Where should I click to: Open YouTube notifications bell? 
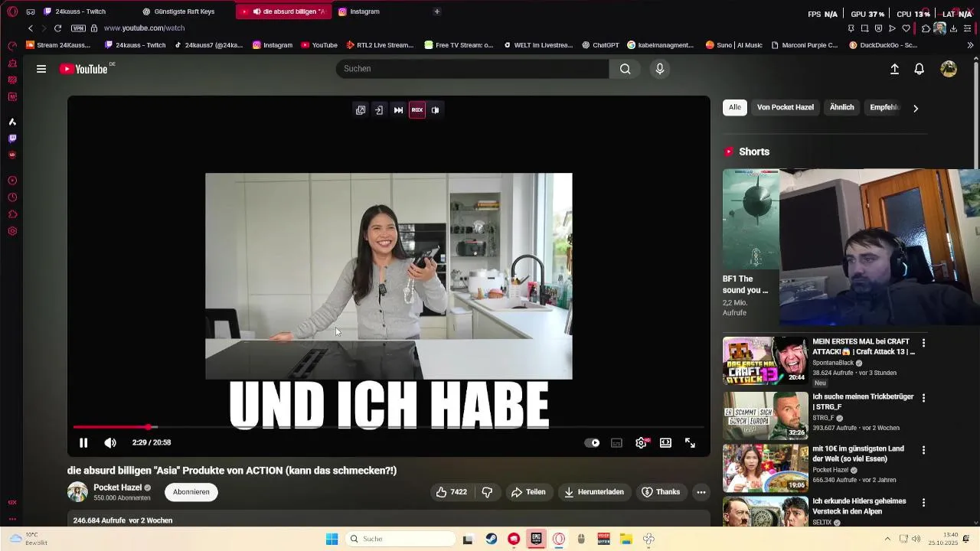pyautogui.click(x=920, y=69)
